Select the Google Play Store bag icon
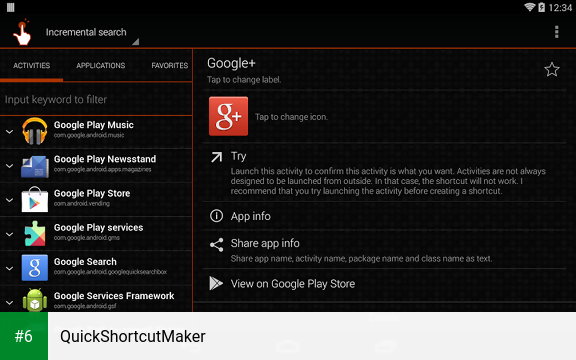Viewport: 576px width, 360px height. coord(35,199)
